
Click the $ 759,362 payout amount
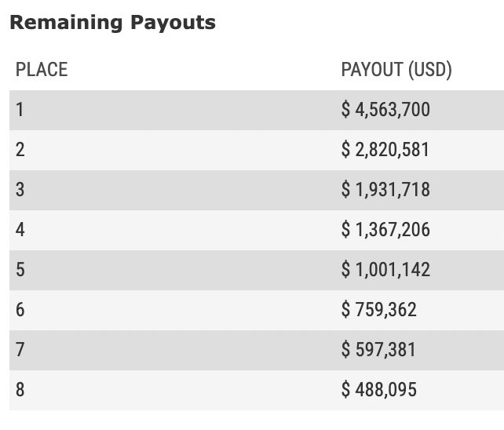378,310
